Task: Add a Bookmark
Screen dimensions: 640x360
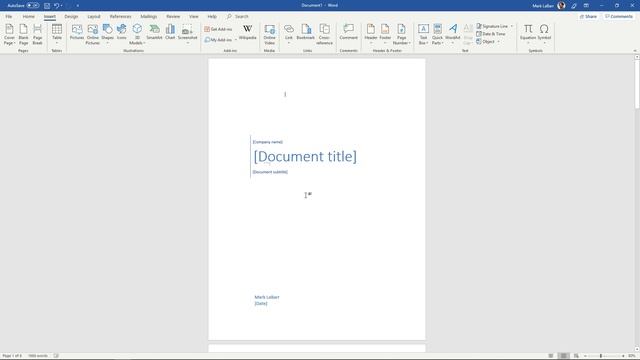Action: click(306, 32)
